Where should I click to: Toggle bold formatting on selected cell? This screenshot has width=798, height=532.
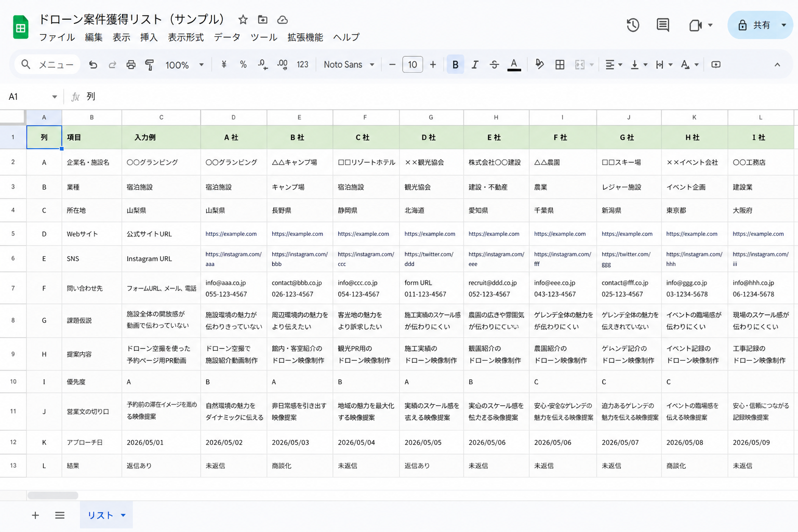click(455, 64)
